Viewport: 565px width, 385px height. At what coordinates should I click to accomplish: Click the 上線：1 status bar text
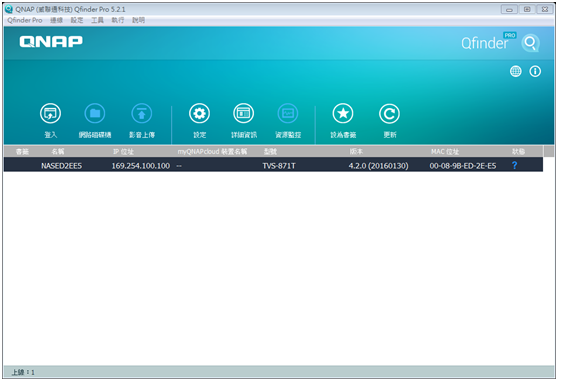pyautogui.click(x=23, y=372)
